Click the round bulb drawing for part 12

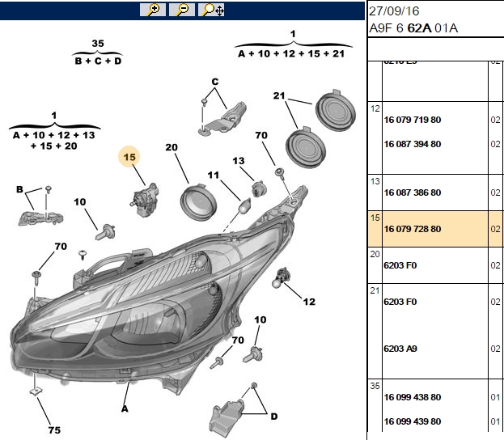tap(279, 278)
